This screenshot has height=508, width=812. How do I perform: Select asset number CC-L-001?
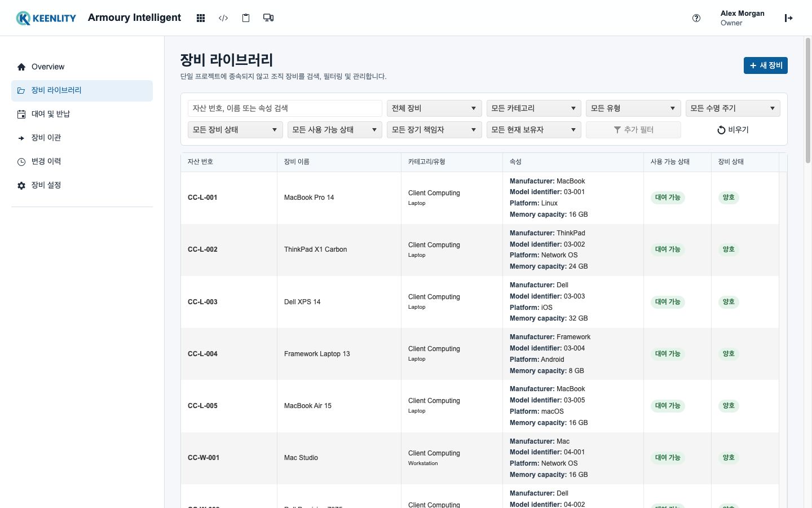[202, 198]
